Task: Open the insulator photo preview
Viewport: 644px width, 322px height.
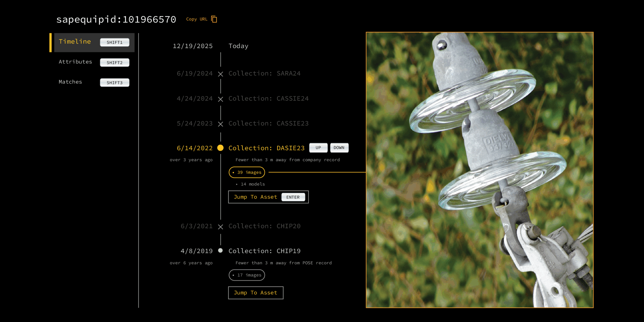Action: coord(480,170)
